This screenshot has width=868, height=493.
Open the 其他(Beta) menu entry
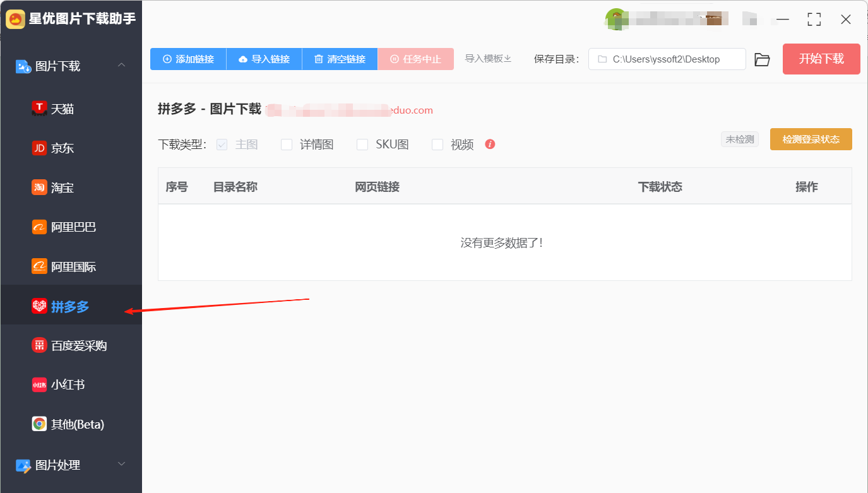pyautogui.click(x=71, y=424)
